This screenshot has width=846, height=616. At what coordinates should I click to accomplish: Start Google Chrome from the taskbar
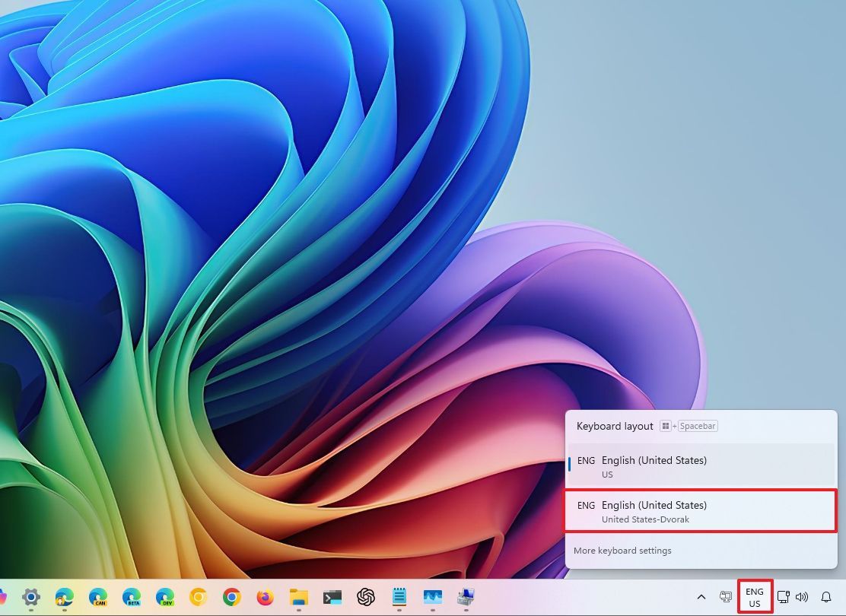tap(230, 597)
